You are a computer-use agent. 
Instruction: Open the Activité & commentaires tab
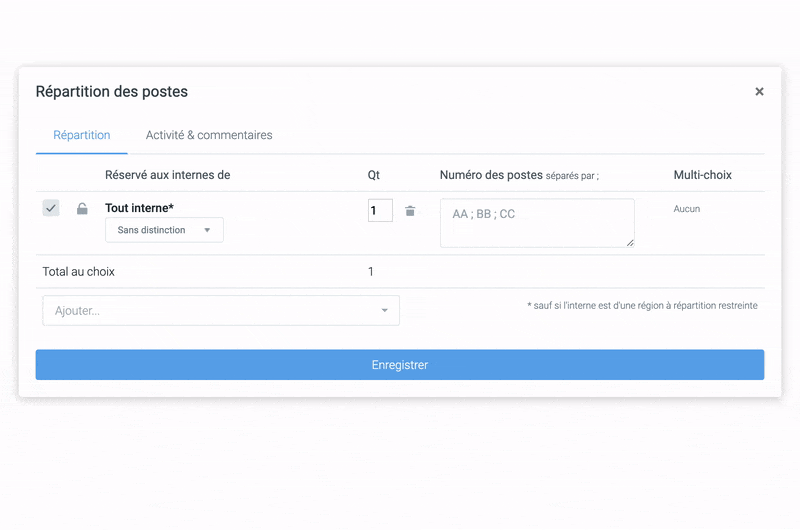[209, 135]
